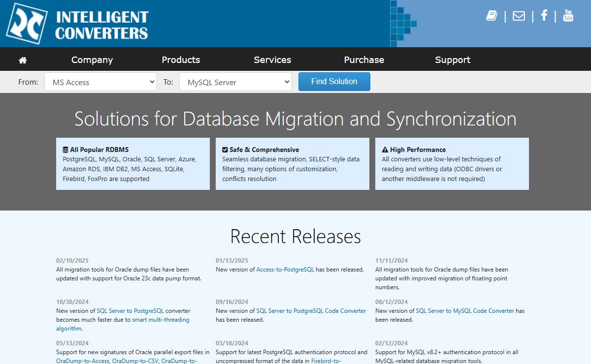Click the Find Solution button
Screen dimensions: 591x364
(x=334, y=82)
